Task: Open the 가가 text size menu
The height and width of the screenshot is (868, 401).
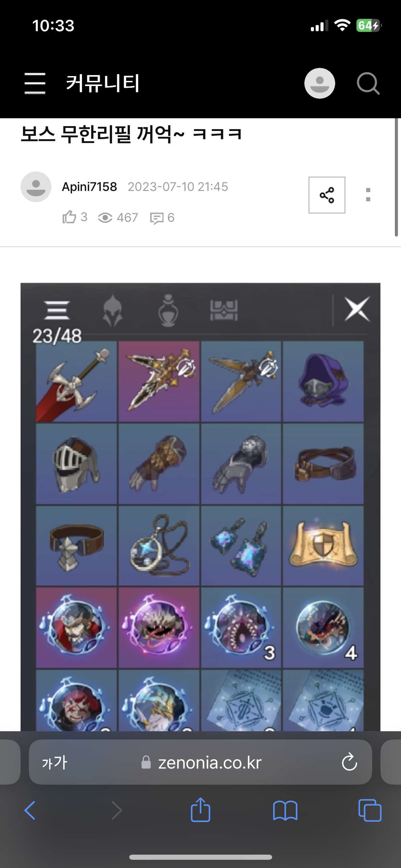Action: tap(54, 763)
